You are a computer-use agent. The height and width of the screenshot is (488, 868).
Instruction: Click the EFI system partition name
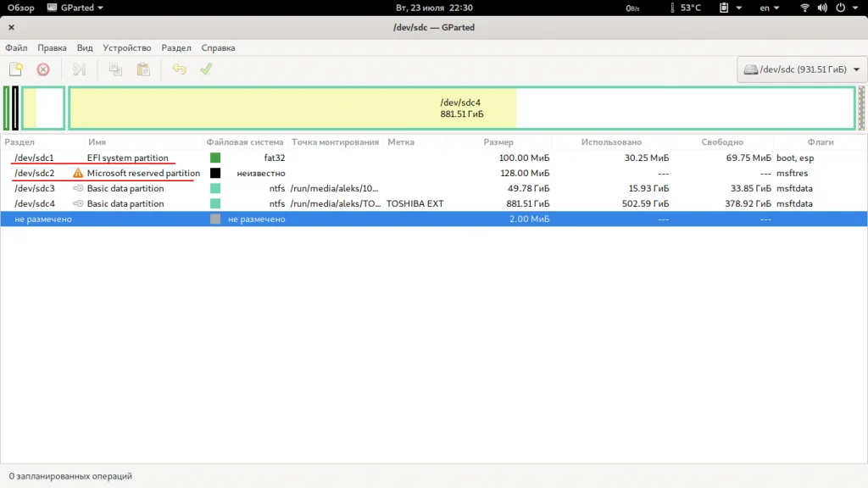(x=127, y=158)
